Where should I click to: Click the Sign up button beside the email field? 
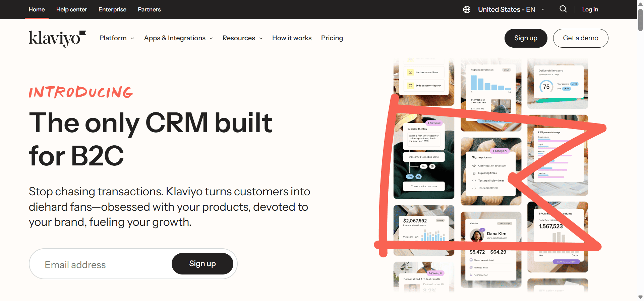tap(202, 264)
